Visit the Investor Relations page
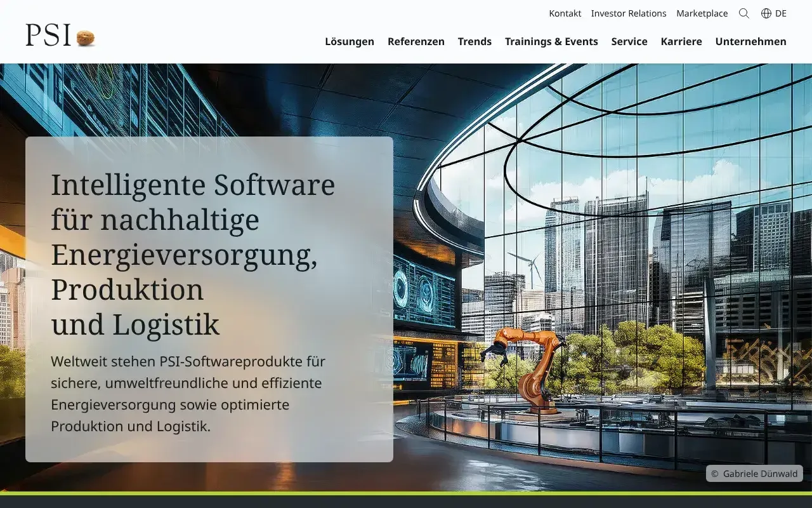812x508 pixels. click(629, 13)
